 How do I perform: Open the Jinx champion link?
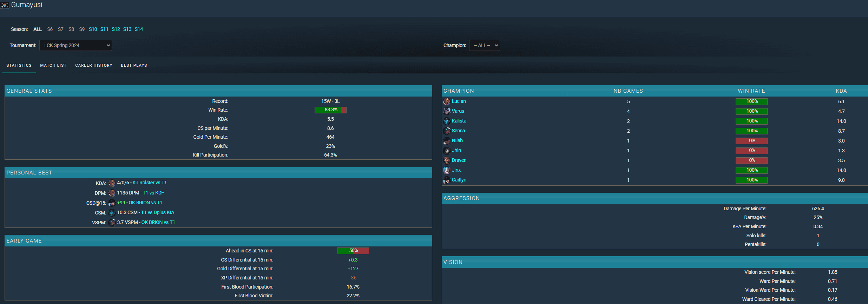[x=456, y=170]
